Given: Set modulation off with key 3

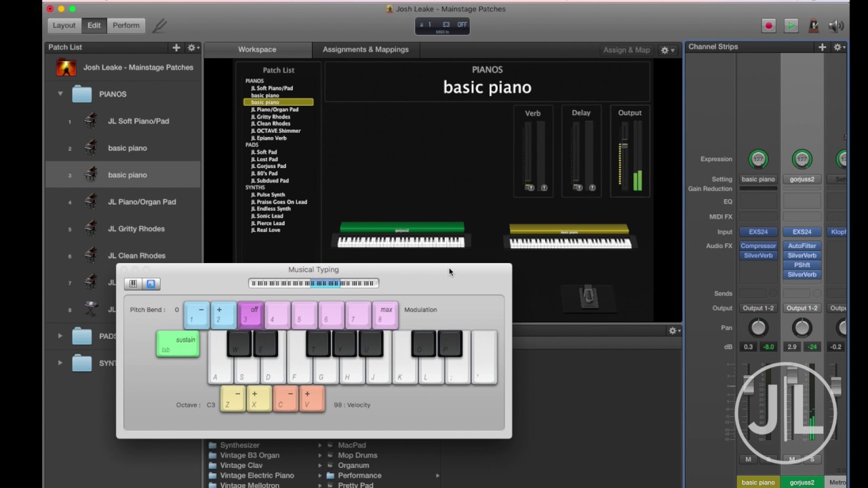Looking at the screenshot, I should point(250,314).
